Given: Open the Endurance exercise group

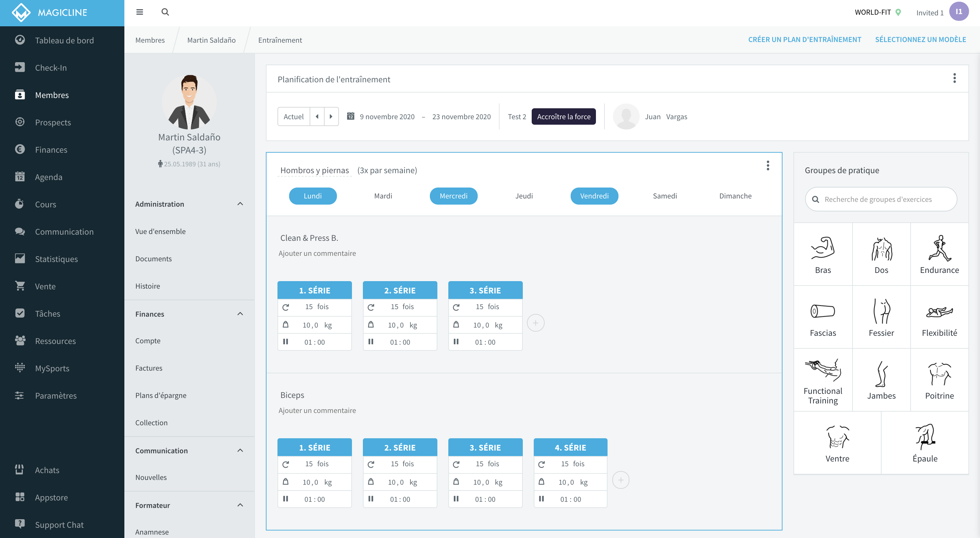Looking at the screenshot, I should point(939,253).
